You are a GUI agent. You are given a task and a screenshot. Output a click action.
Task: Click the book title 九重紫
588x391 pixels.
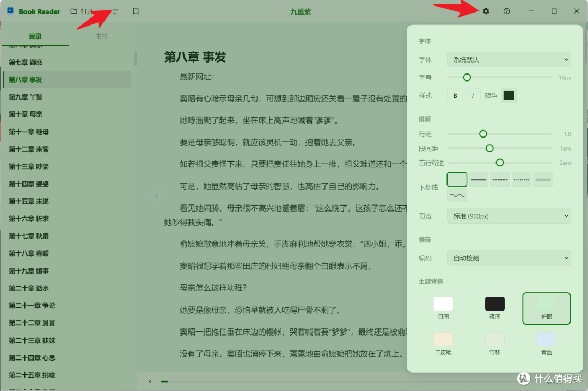click(x=301, y=11)
